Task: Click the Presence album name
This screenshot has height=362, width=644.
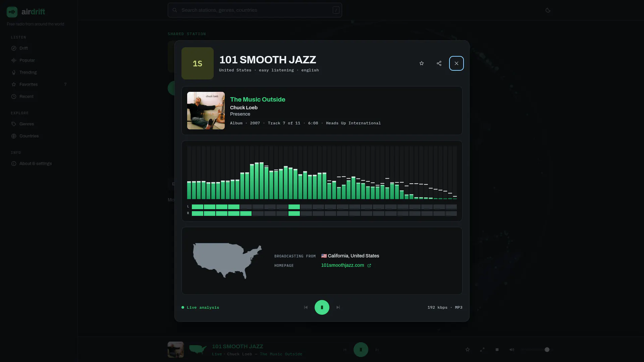Action: pos(240,114)
